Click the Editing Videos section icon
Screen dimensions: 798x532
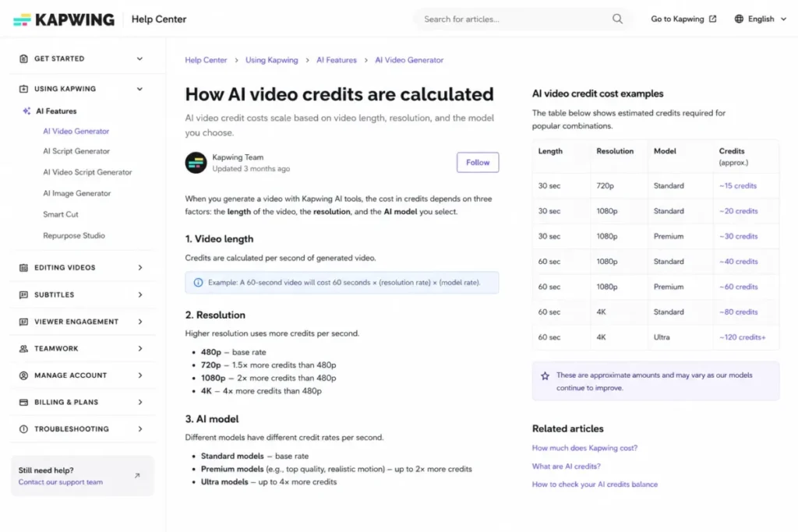pyautogui.click(x=23, y=267)
